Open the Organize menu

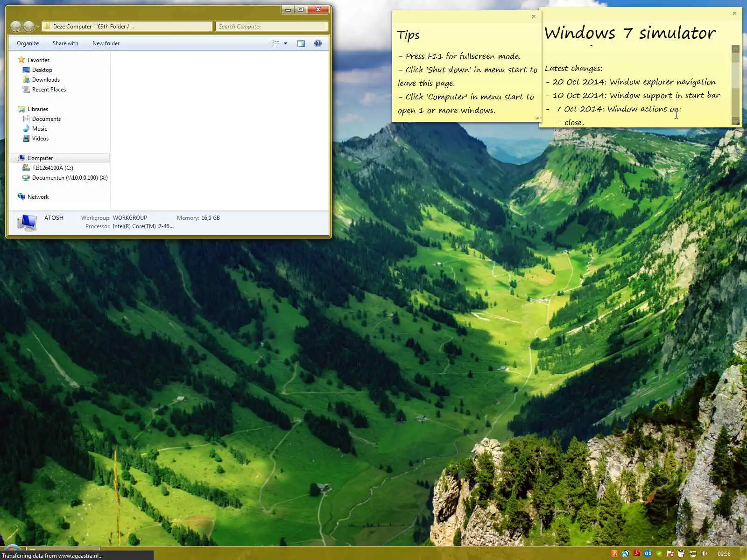[x=28, y=43]
